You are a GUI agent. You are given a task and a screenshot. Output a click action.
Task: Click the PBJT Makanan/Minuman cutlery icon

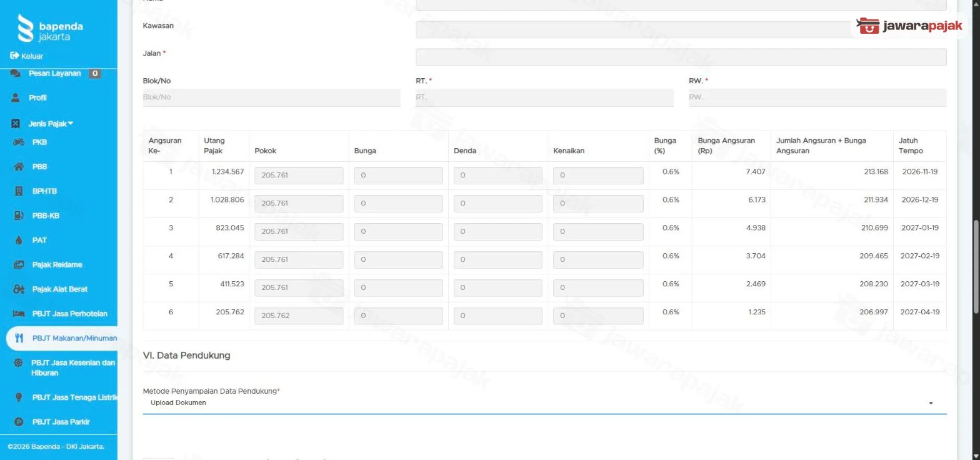pos(19,338)
